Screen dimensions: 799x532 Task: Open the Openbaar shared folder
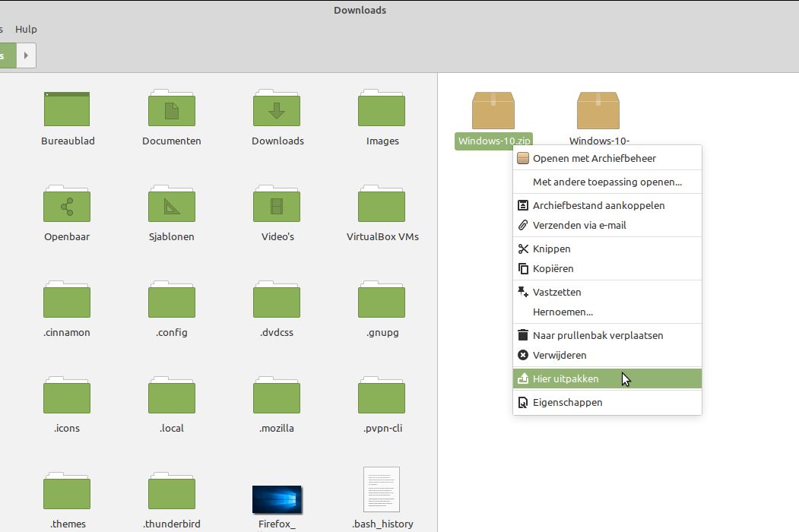point(67,205)
